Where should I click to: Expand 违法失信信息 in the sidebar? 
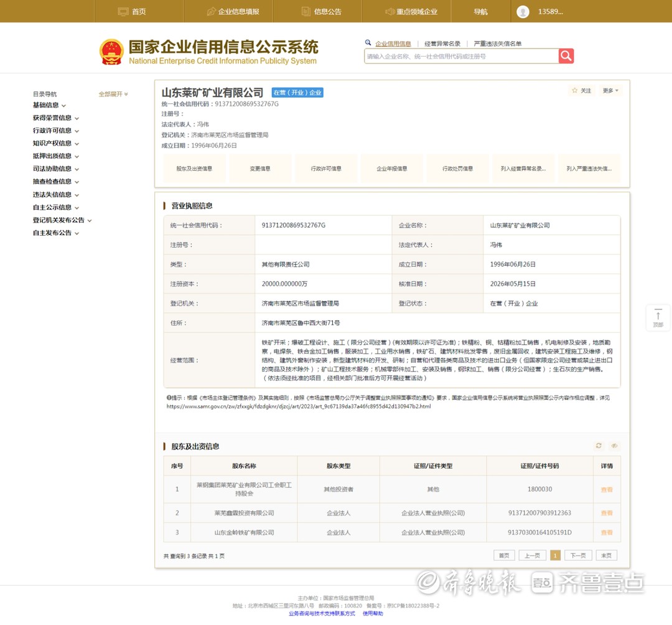56,195
